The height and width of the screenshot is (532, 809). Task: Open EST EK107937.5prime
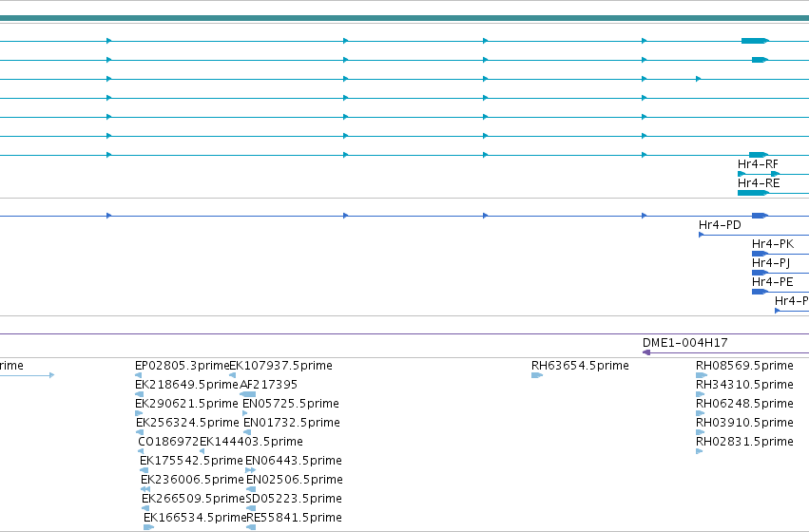coord(280,366)
